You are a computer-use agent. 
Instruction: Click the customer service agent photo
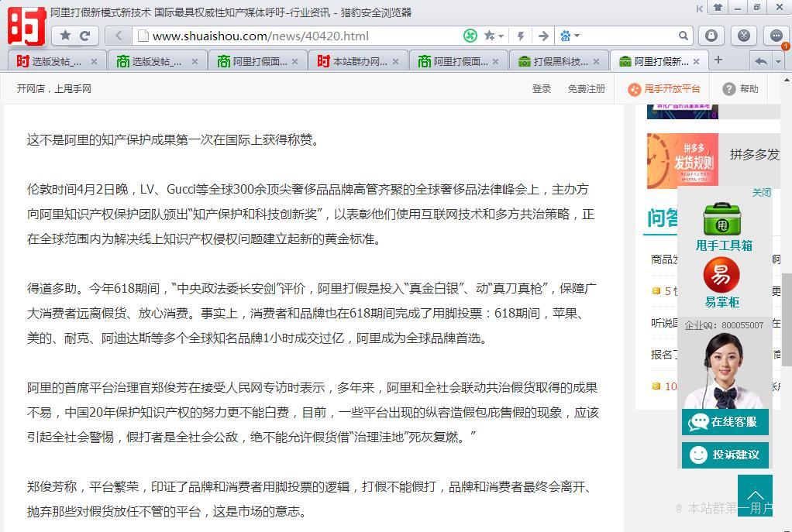point(725,370)
